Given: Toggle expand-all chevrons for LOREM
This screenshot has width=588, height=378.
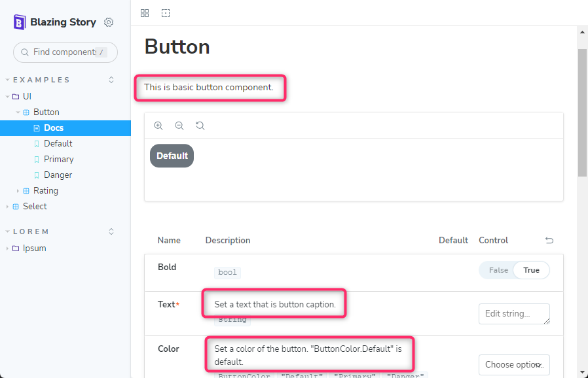Looking at the screenshot, I should [111, 232].
